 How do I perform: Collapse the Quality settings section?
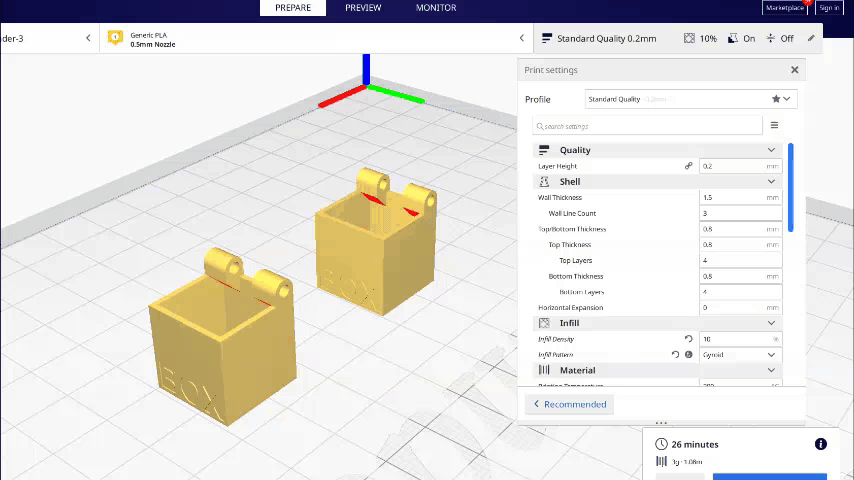click(771, 150)
